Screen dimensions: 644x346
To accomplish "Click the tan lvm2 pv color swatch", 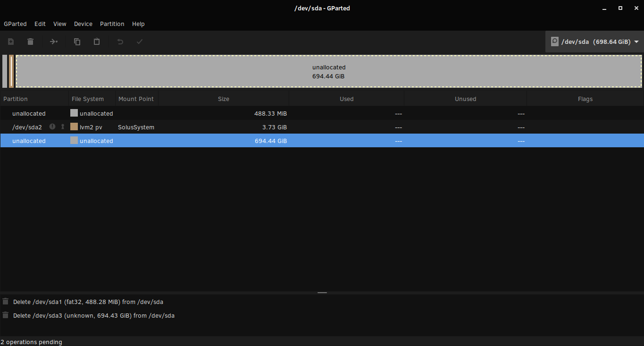I will 74,127.
